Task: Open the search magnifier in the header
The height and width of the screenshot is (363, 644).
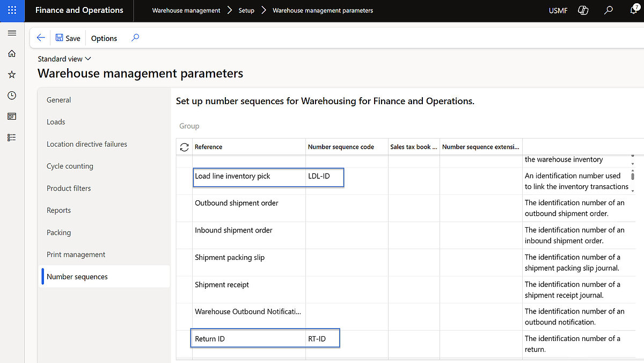Action: tap(608, 10)
